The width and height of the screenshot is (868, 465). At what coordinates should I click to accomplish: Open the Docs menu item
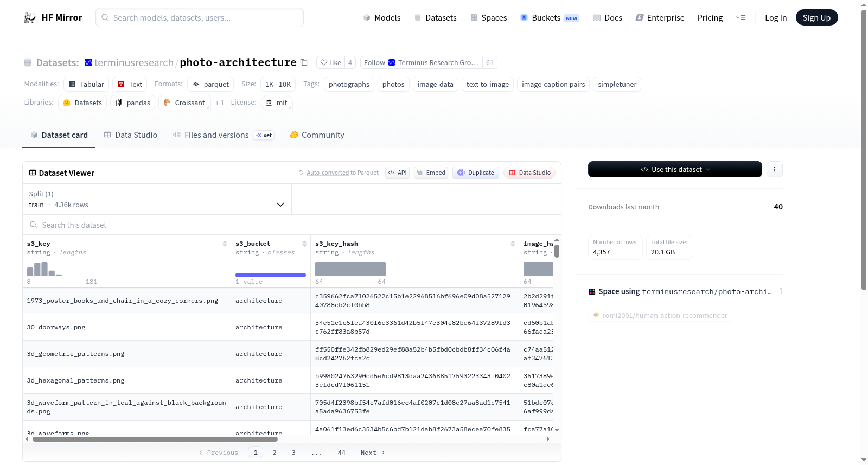point(608,18)
